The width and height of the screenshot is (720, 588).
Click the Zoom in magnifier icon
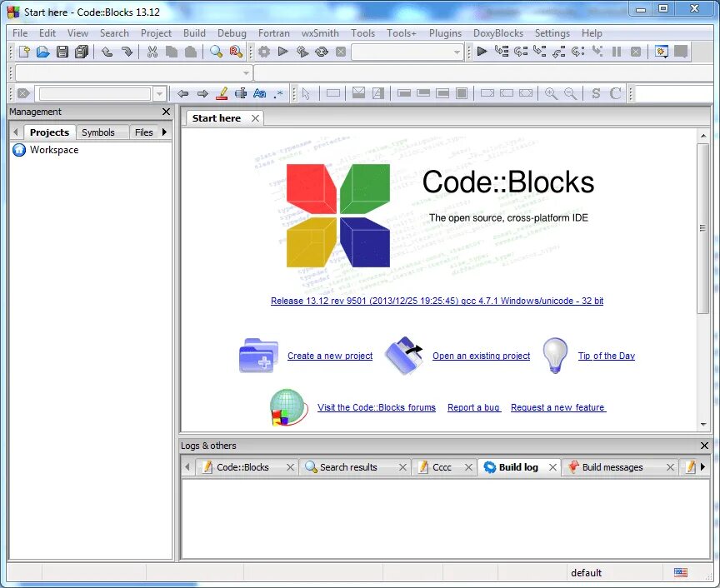[551, 93]
